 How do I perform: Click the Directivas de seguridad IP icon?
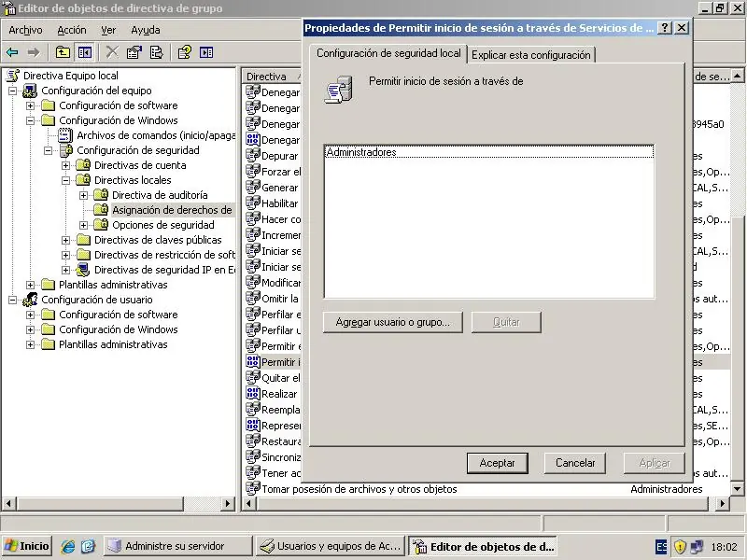coord(83,270)
